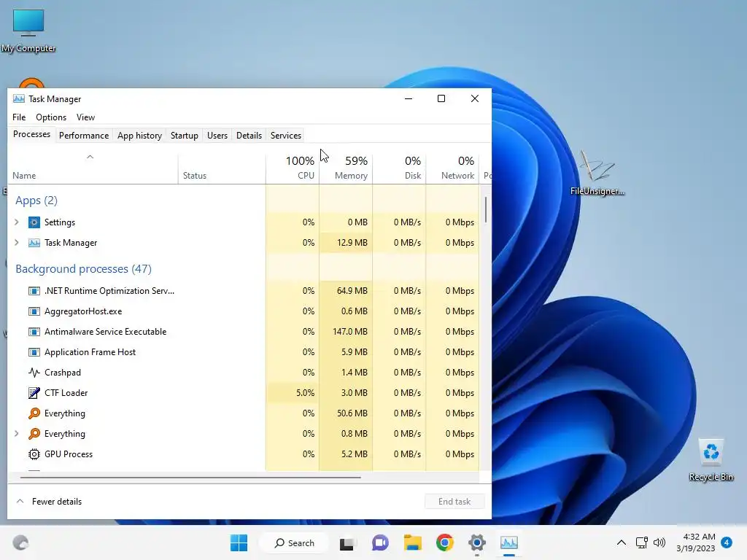Click the Task Manager process row icon
The image size is (747, 560).
34,243
